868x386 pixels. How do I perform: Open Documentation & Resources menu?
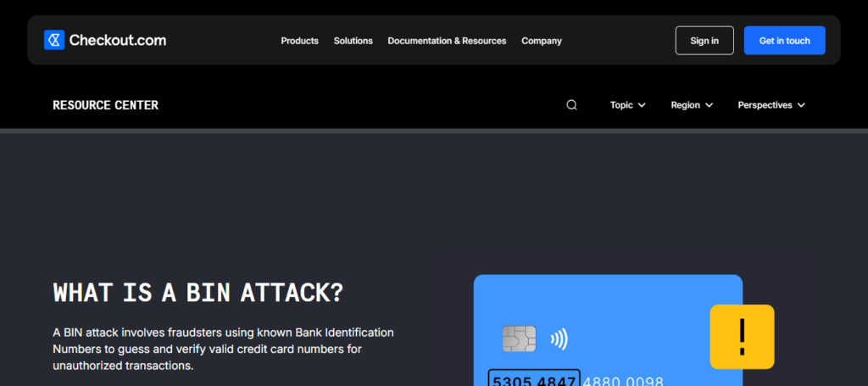[447, 41]
